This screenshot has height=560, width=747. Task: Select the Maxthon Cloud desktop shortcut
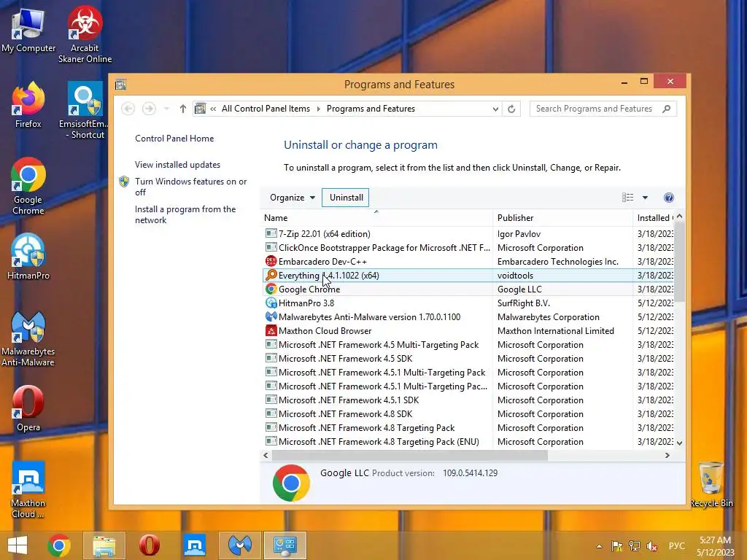point(28,490)
